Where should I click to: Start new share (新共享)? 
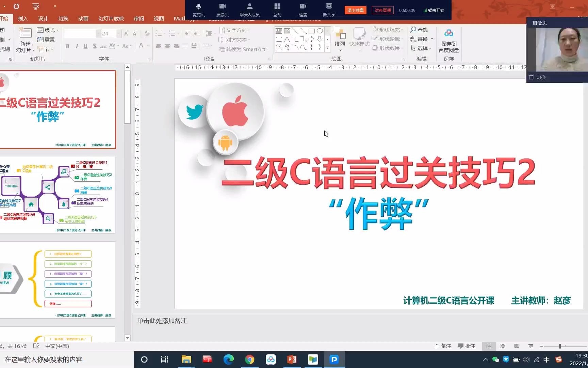click(329, 10)
